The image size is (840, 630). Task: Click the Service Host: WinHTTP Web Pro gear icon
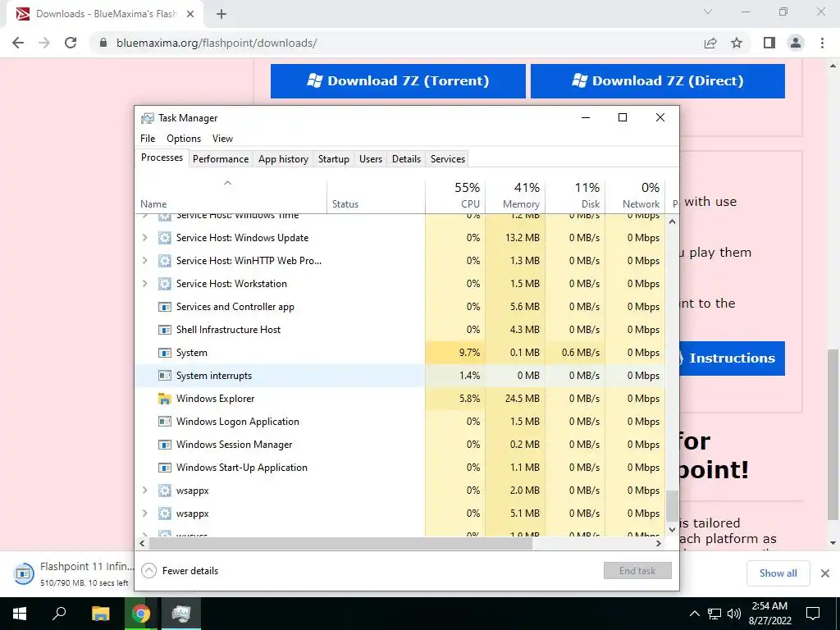click(x=164, y=261)
